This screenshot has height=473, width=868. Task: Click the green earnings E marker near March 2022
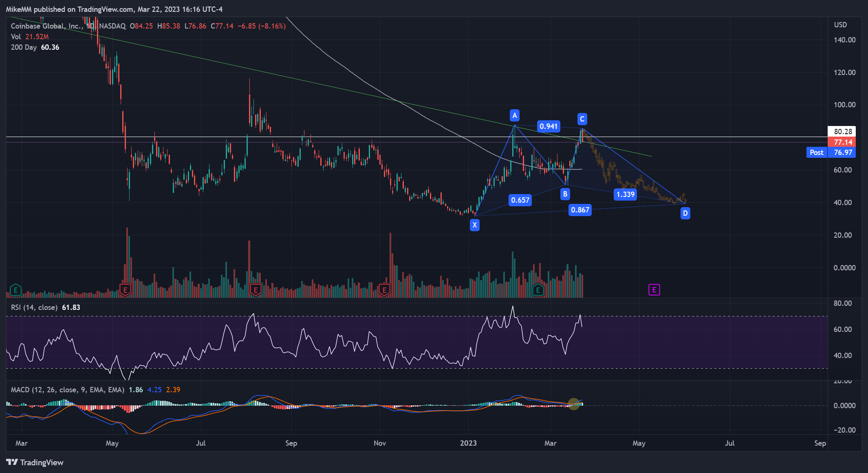[x=15, y=290]
